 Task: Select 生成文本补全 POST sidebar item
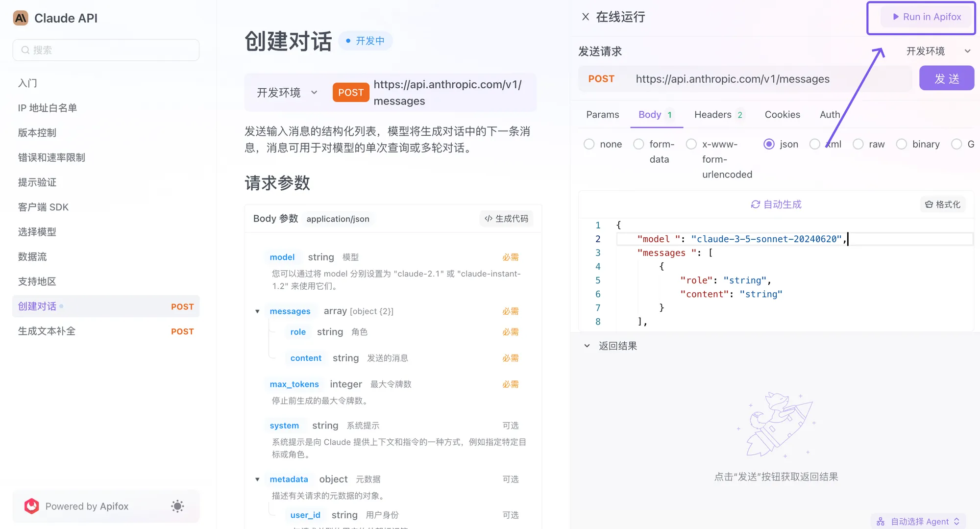click(x=106, y=331)
